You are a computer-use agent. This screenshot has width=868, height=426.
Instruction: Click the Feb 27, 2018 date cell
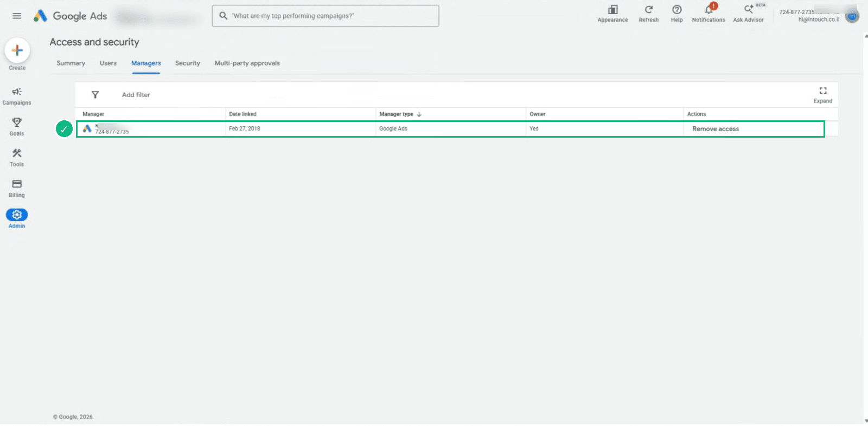(x=245, y=129)
